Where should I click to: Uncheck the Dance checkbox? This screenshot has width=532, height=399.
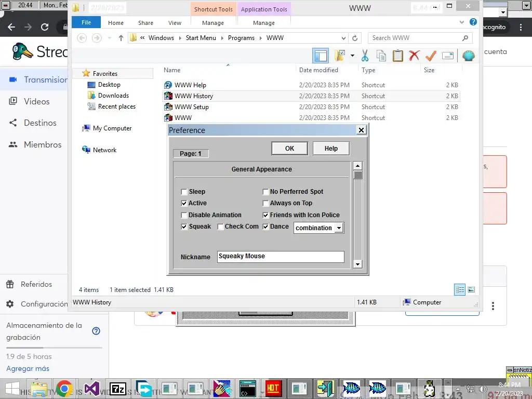[265, 227]
